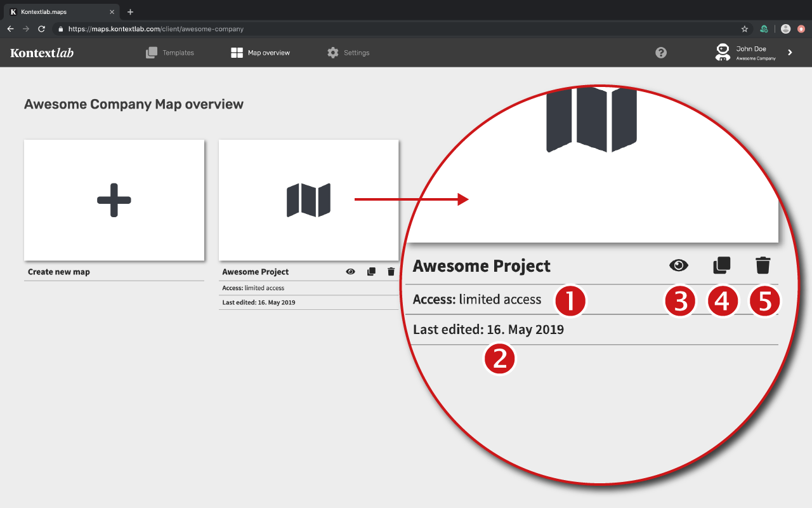Open help via the question mark icon
The height and width of the screenshot is (508, 812).
[x=661, y=53]
